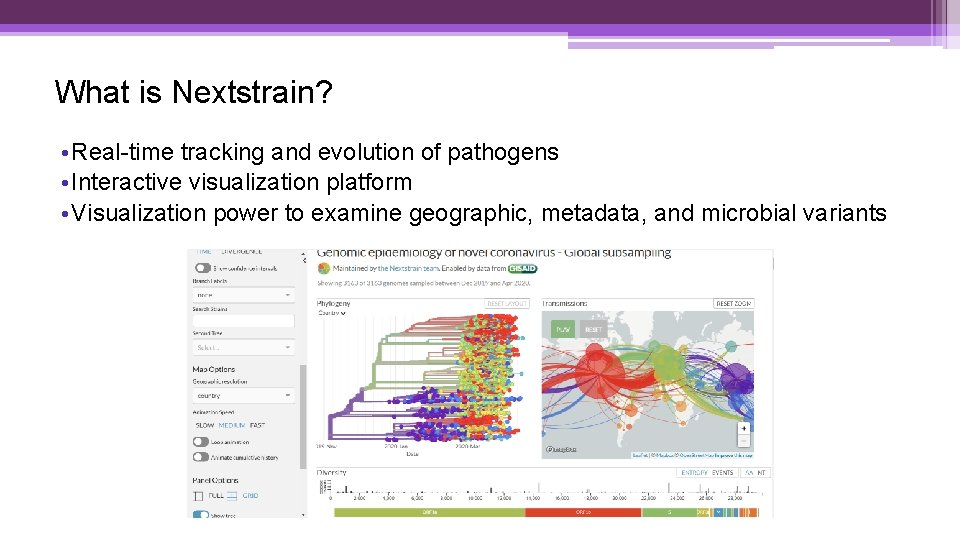Click the 'Interactive visualization platform' bullet text
This screenshot has width=960, height=540.
241,182
